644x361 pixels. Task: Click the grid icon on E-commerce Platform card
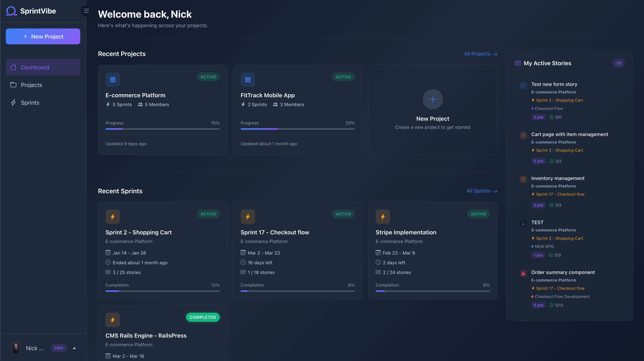tap(112, 80)
